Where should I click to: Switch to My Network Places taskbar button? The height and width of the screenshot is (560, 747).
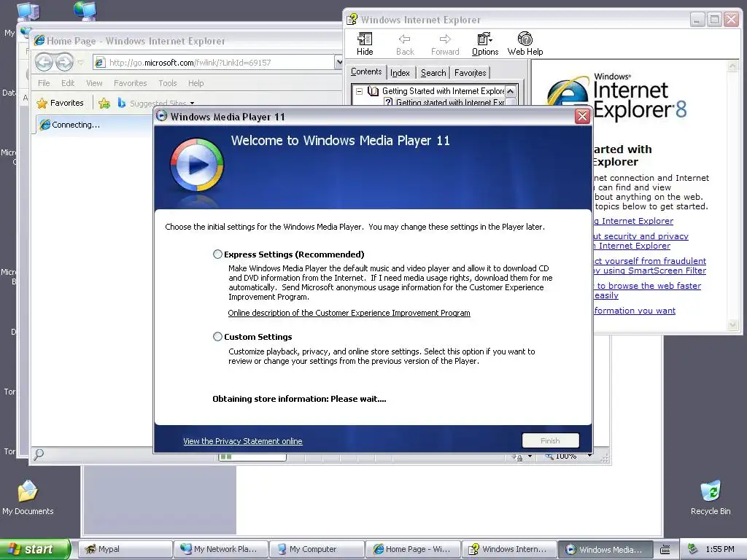click(220, 549)
